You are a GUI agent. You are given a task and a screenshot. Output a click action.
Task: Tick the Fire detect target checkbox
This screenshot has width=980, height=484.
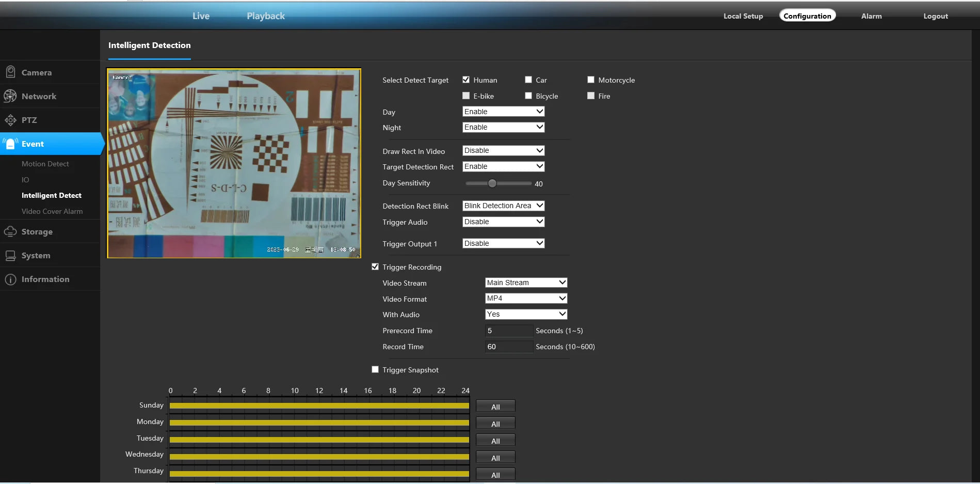pos(591,96)
